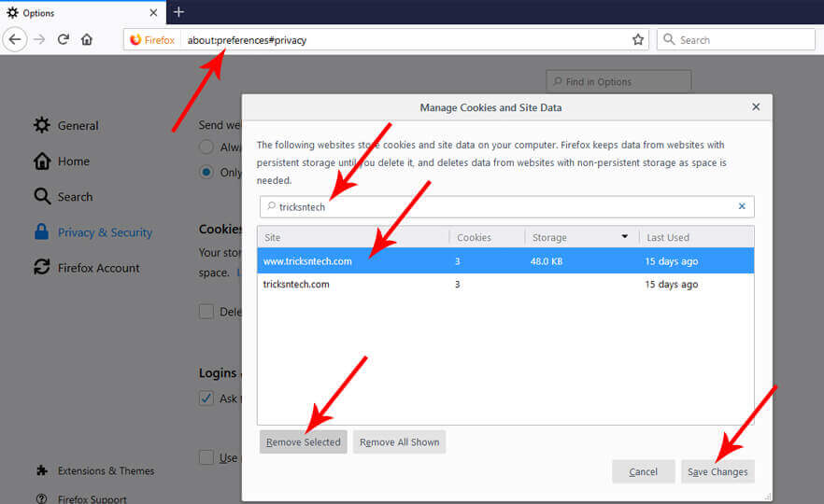
Task: Sort by Cookies column header
Action: (x=487, y=237)
